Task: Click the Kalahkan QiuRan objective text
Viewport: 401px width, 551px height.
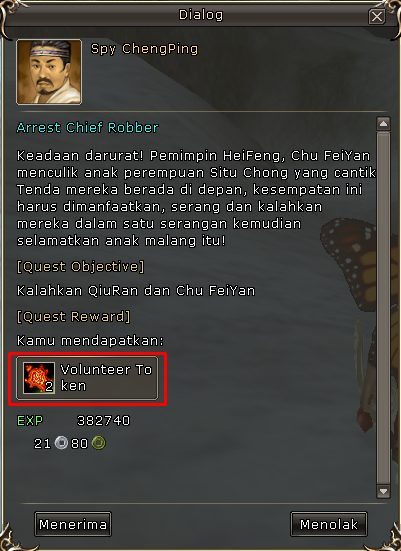Action: pyautogui.click(x=136, y=291)
